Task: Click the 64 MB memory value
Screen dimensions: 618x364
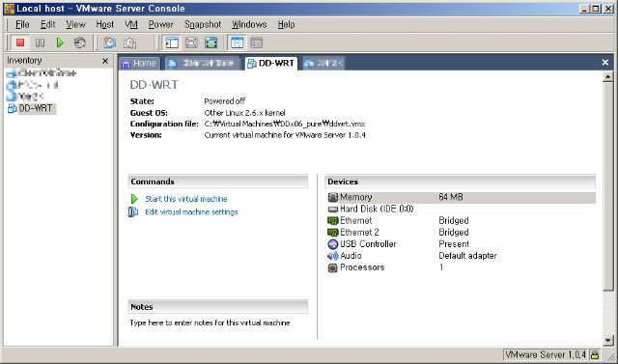Action: [451, 197]
